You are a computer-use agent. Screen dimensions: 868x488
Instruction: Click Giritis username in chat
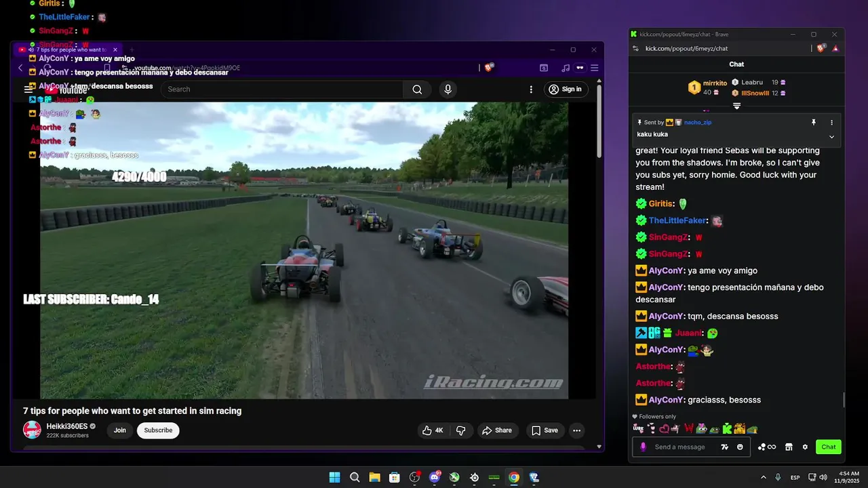click(x=660, y=203)
